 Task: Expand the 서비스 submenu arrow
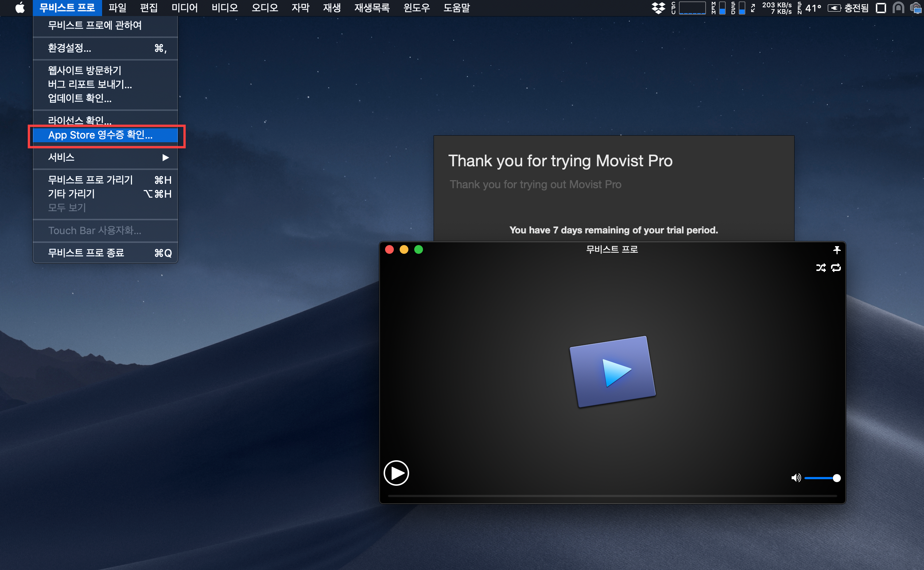coord(166,157)
